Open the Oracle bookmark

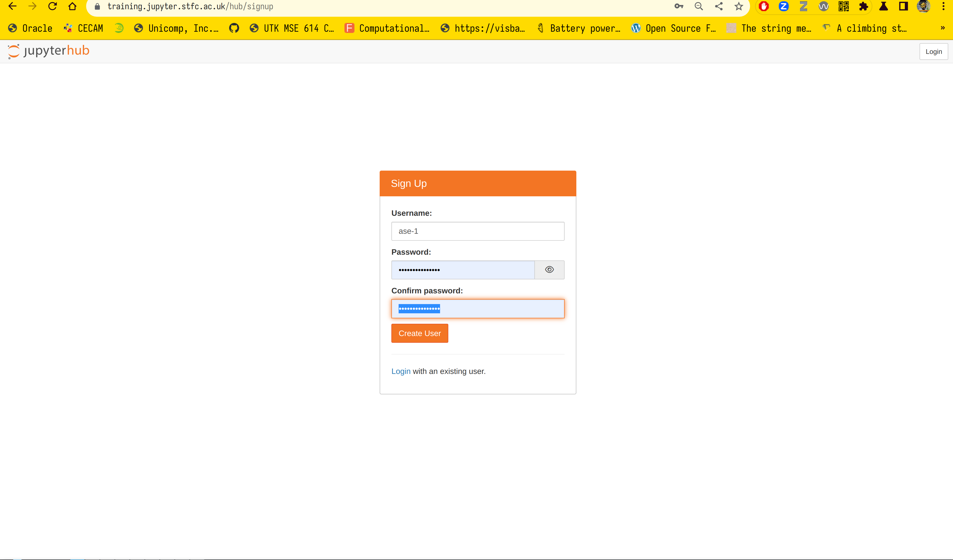click(30, 28)
